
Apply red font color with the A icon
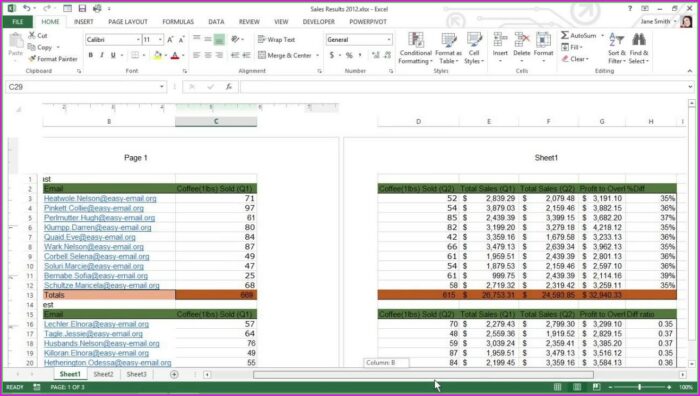(x=175, y=55)
